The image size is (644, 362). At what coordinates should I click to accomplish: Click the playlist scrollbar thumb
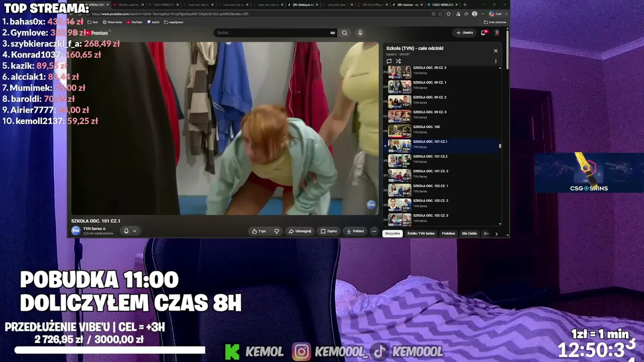[x=500, y=146]
